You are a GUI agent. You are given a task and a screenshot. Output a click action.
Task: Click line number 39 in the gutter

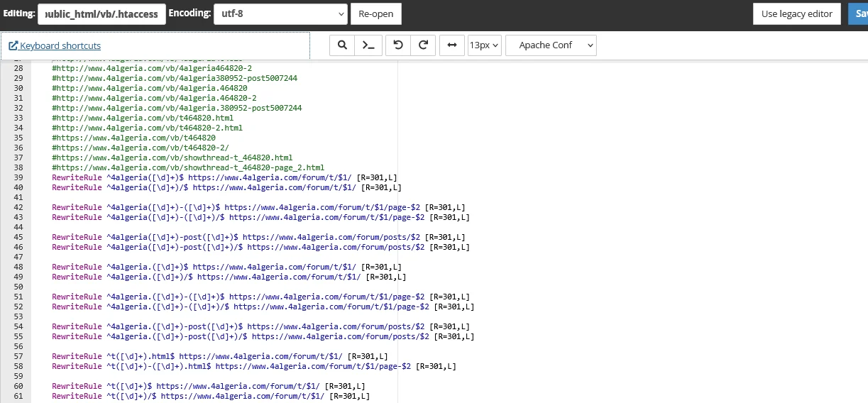pos(18,177)
